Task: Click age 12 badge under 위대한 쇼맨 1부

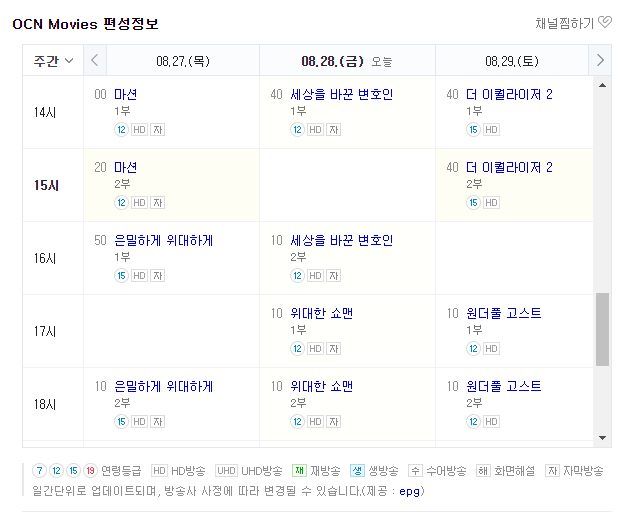Action: pos(297,349)
